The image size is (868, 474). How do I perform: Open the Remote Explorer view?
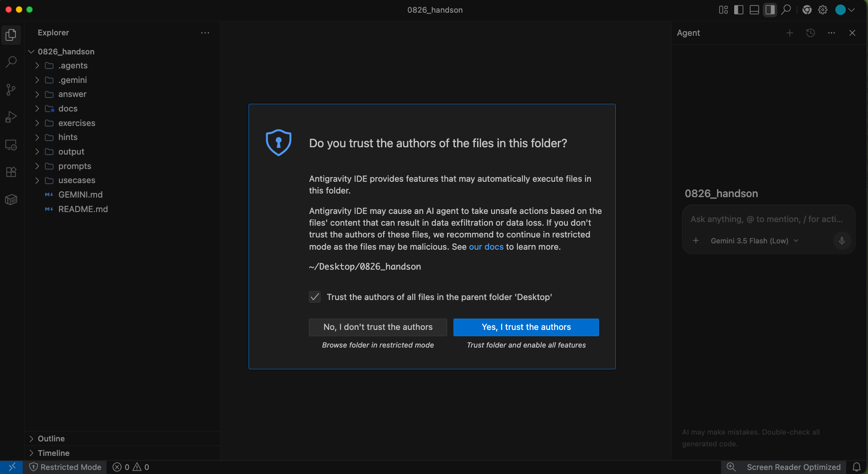[11, 145]
